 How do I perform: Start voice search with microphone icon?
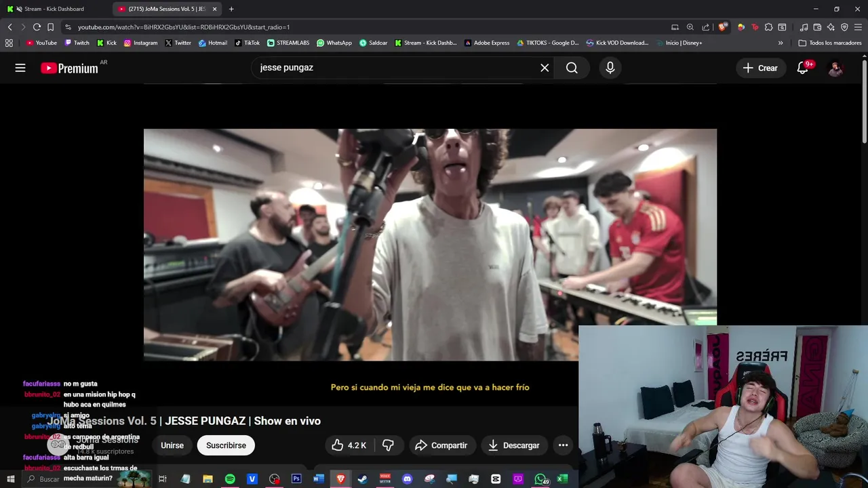(x=610, y=68)
